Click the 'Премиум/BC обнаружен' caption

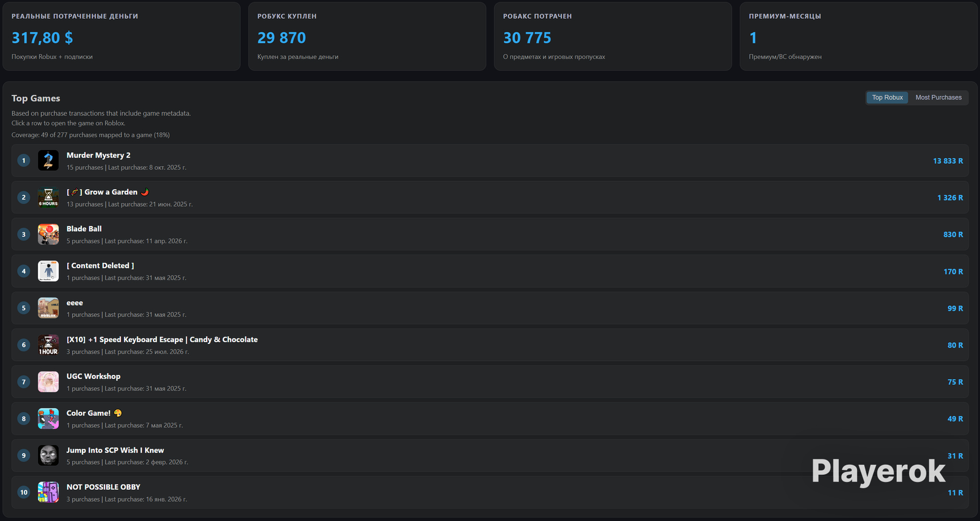point(785,57)
